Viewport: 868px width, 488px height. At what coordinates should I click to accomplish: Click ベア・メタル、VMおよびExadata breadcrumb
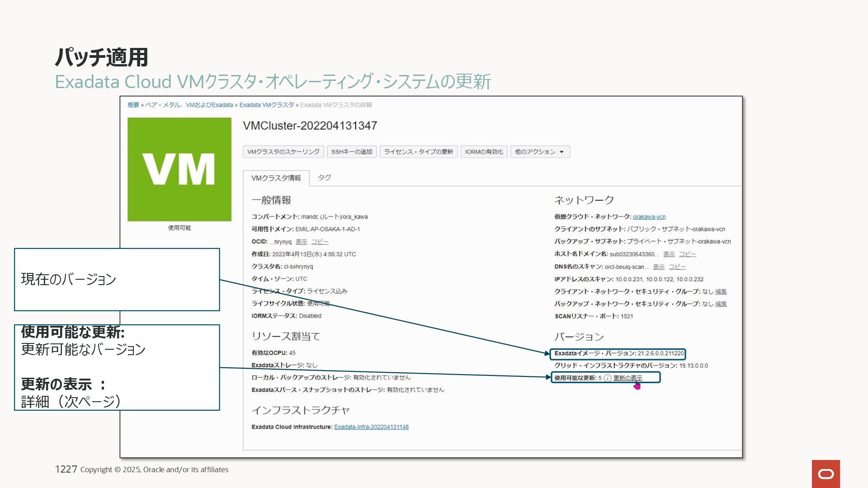pyautogui.click(x=189, y=105)
